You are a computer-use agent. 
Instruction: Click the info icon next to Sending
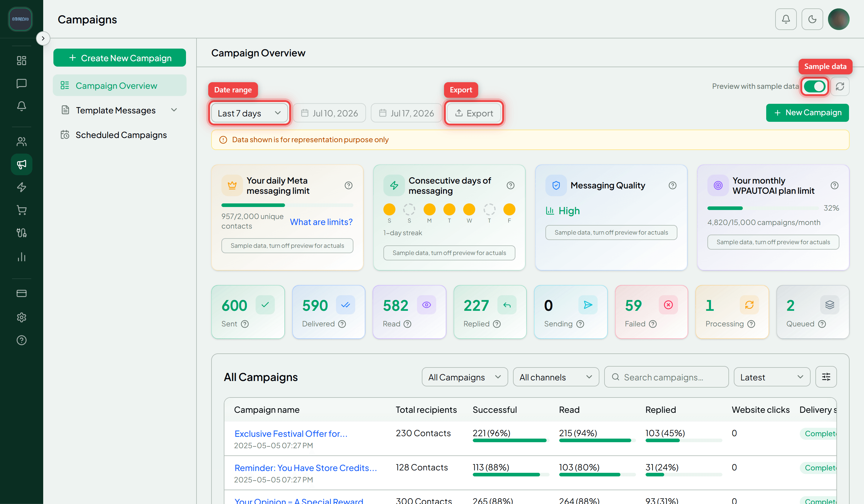pyautogui.click(x=580, y=324)
